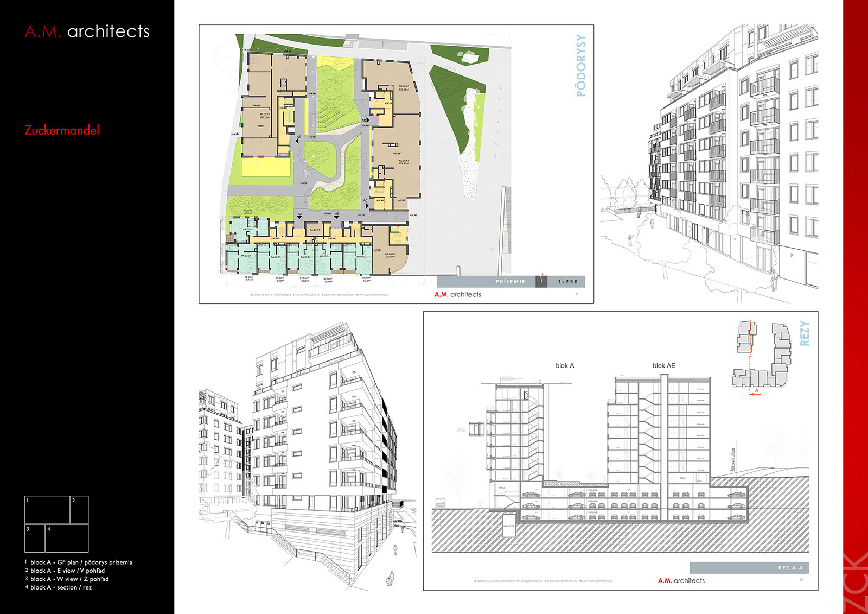
Task: Click the 'blok AE' label in the section
Action: click(x=664, y=366)
